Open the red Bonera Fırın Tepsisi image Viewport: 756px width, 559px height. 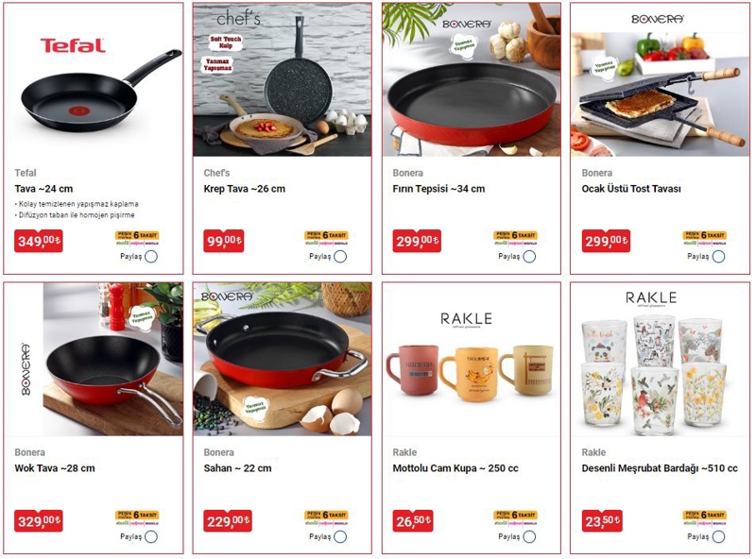[x=472, y=80]
